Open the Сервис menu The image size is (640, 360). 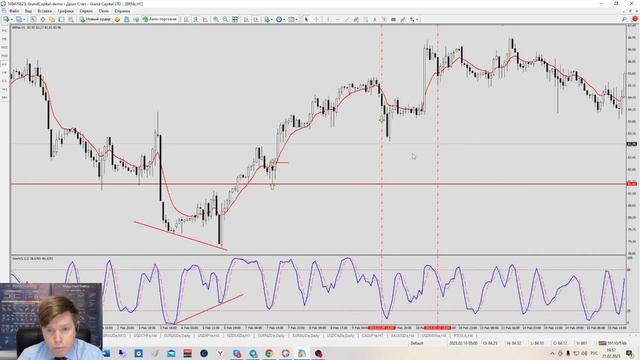coord(86,11)
